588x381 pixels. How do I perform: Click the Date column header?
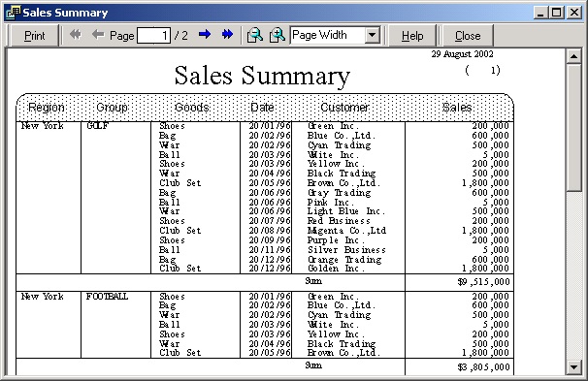point(262,108)
